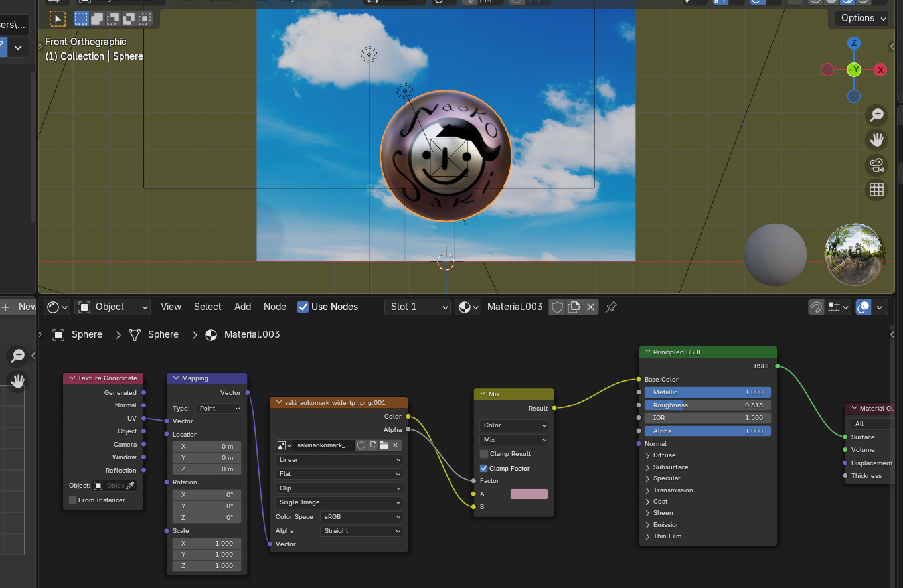Disable the Use Nodes checkbox
This screenshot has height=588, width=903.
(303, 307)
